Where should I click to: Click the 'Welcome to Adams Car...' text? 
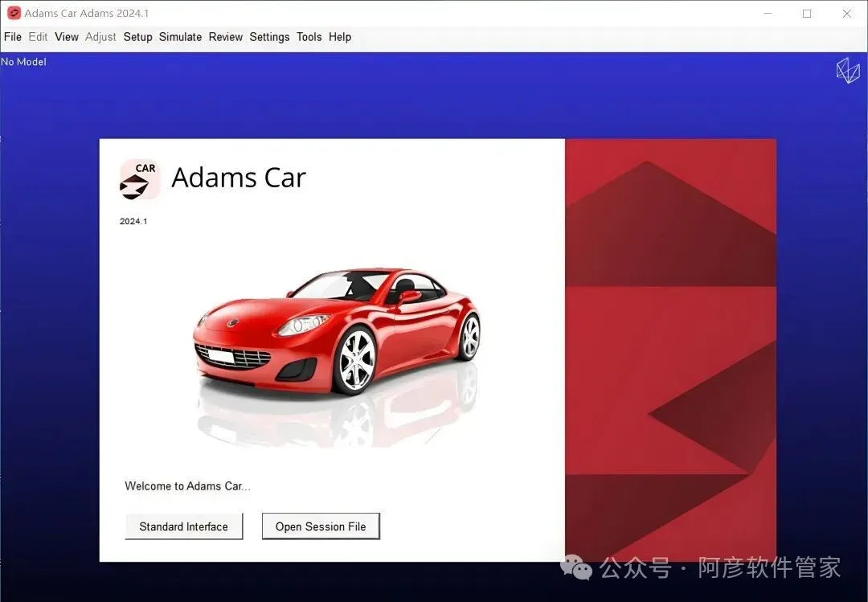pyautogui.click(x=187, y=485)
